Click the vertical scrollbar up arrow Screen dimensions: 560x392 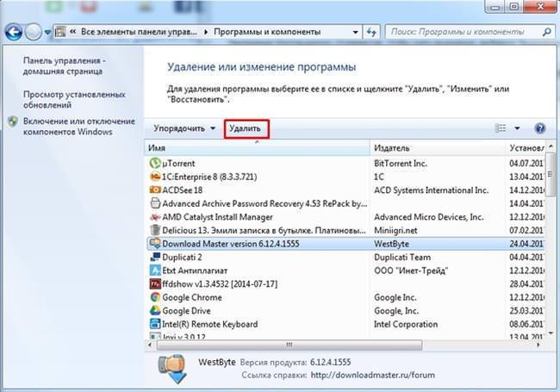[551, 146]
